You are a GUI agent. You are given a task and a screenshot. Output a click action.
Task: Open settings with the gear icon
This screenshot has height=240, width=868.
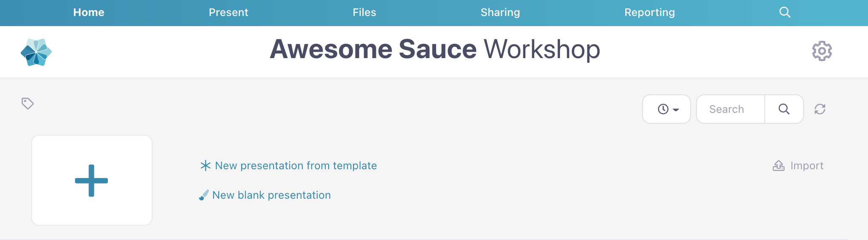tap(822, 51)
